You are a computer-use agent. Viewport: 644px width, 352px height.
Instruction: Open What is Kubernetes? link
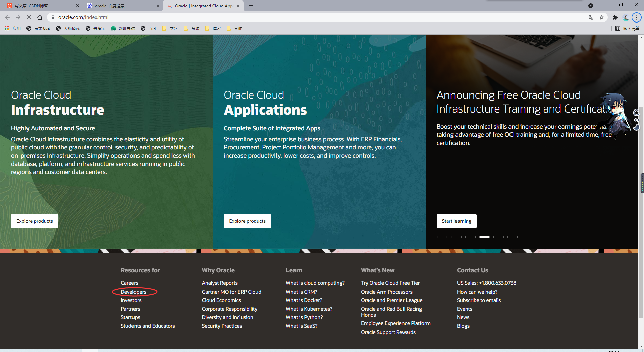[309, 309]
